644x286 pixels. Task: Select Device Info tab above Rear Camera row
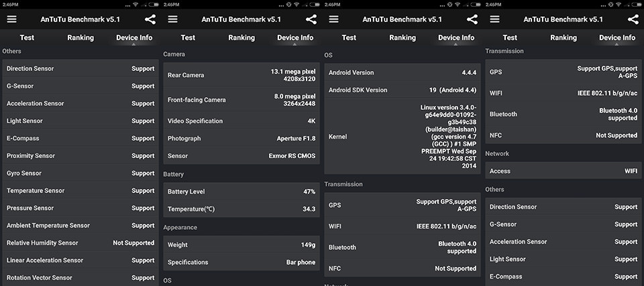(295, 38)
